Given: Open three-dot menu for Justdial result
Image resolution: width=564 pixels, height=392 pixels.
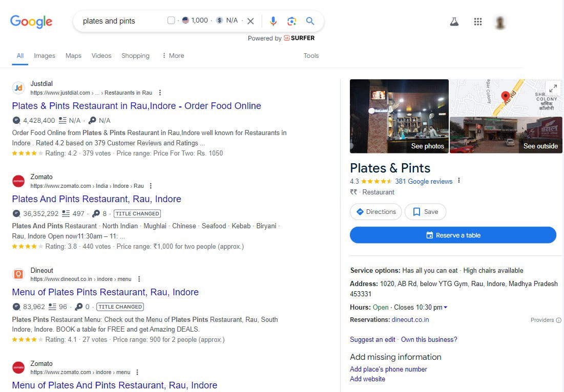Looking at the screenshot, I should click(160, 93).
